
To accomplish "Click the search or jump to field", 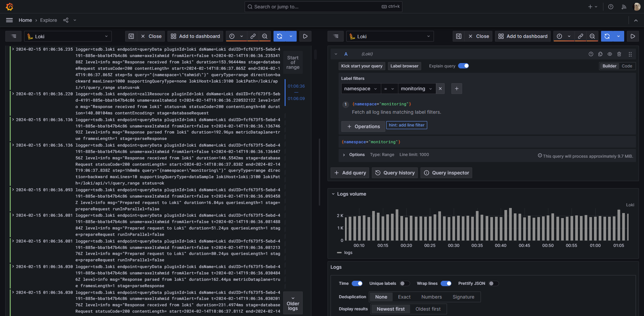I will [x=323, y=7].
